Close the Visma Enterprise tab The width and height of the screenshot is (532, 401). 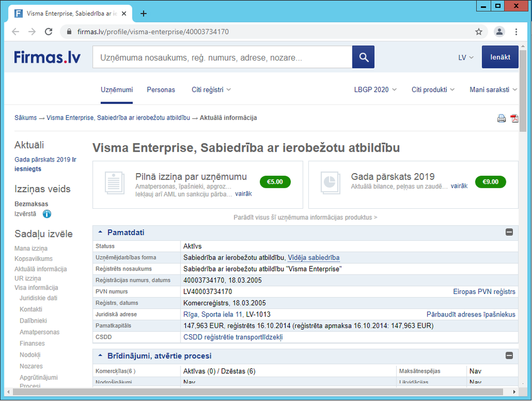[124, 13]
